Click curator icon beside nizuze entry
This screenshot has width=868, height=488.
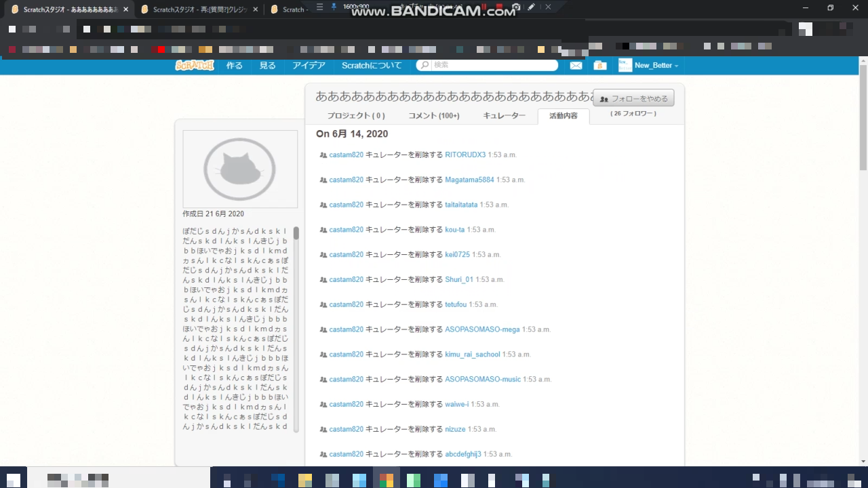(323, 429)
